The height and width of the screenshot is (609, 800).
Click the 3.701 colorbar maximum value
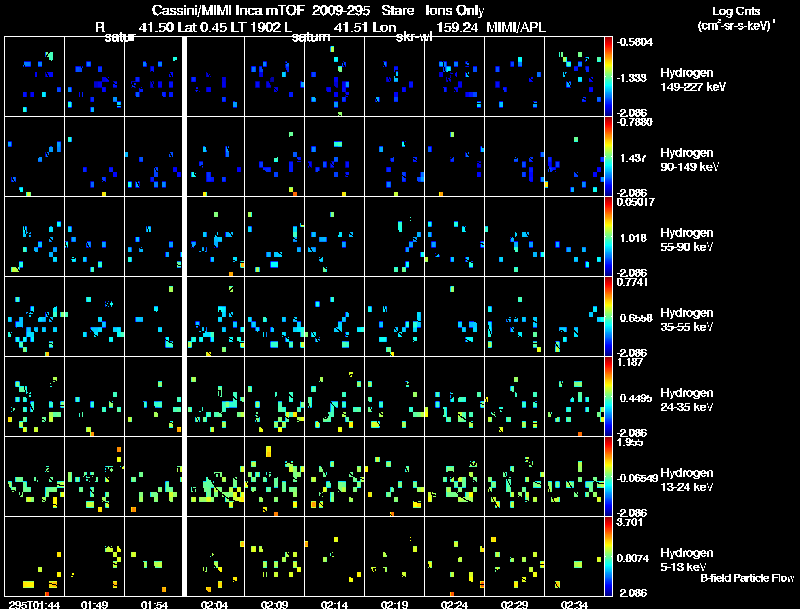pyautogui.click(x=630, y=522)
